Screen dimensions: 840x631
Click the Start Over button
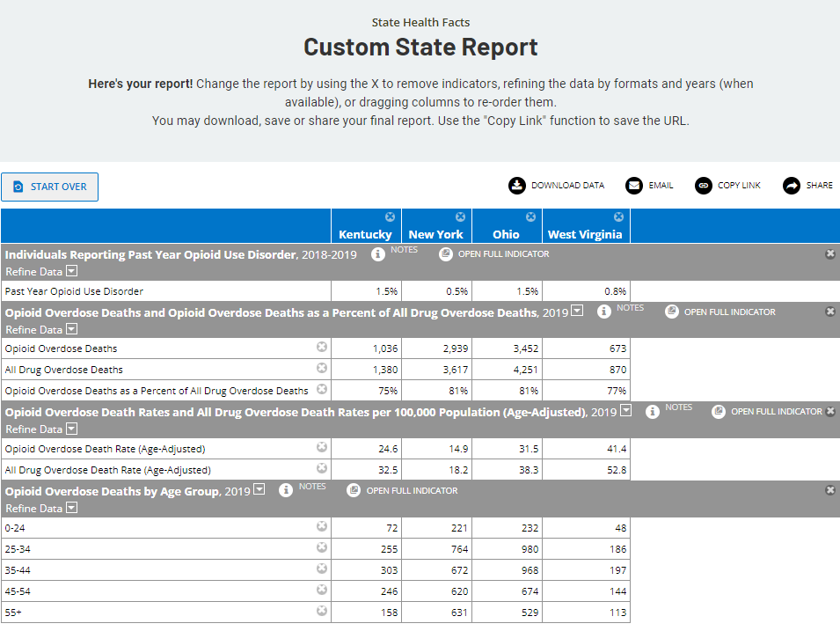click(50, 187)
